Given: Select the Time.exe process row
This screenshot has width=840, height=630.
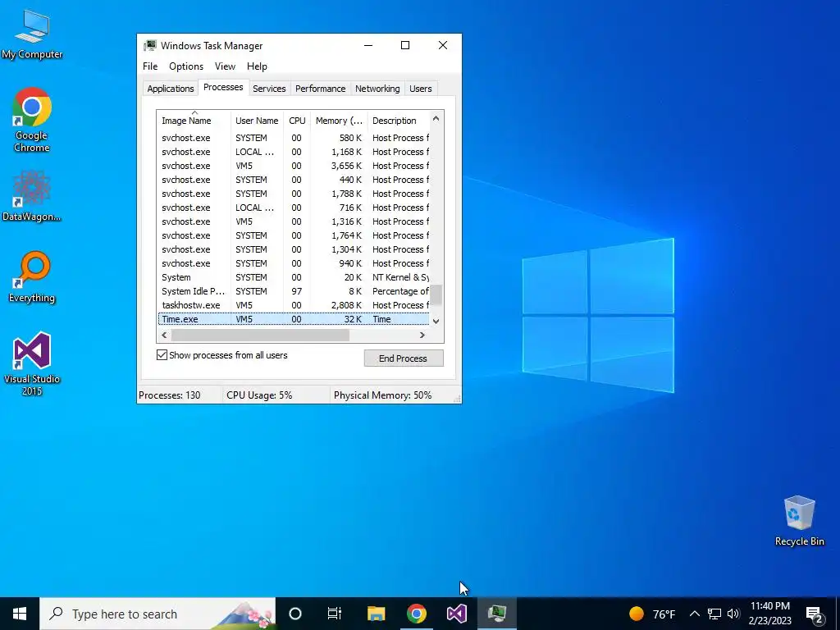Looking at the screenshot, I should pyautogui.click(x=294, y=319).
